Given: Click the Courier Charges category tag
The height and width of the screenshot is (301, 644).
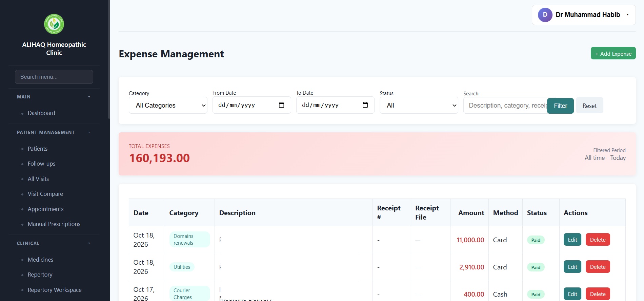Looking at the screenshot, I should tap(189, 294).
